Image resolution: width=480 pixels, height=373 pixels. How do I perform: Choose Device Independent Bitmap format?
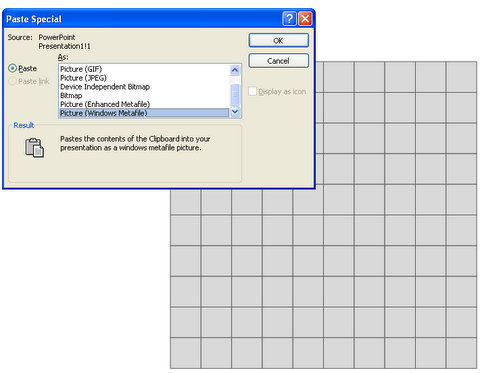pyautogui.click(x=144, y=87)
